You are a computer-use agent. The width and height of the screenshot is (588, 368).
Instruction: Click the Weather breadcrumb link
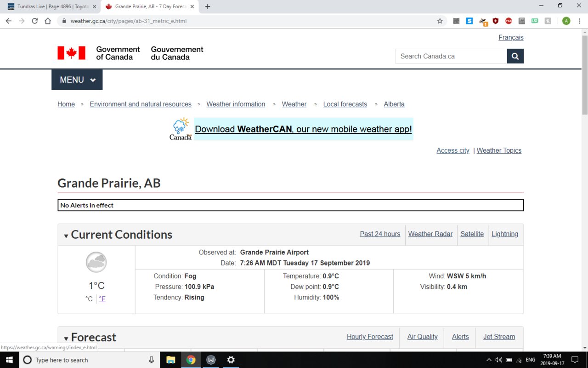(294, 104)
